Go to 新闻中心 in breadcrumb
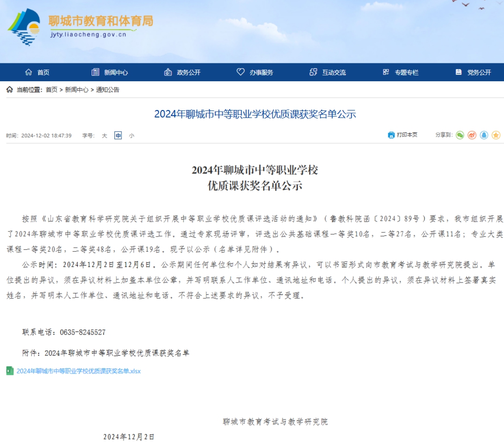 point(76,90)
